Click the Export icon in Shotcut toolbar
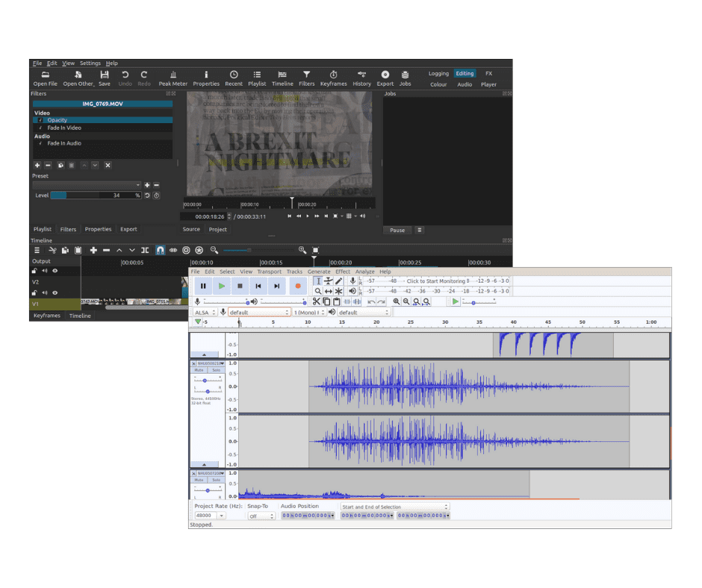This screenshot has height=588, width=702. click(385, 75)
